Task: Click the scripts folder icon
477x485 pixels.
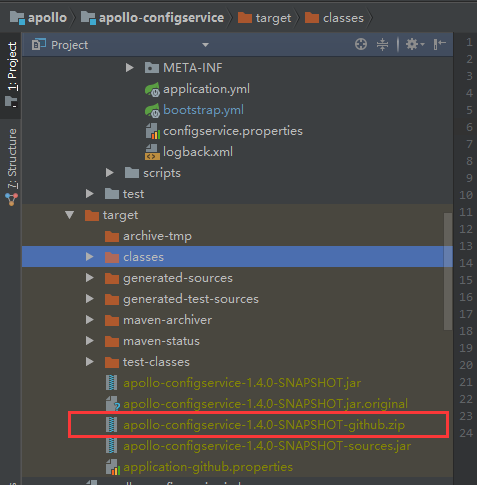Action: pyautogui.click(x=132, y=173)
